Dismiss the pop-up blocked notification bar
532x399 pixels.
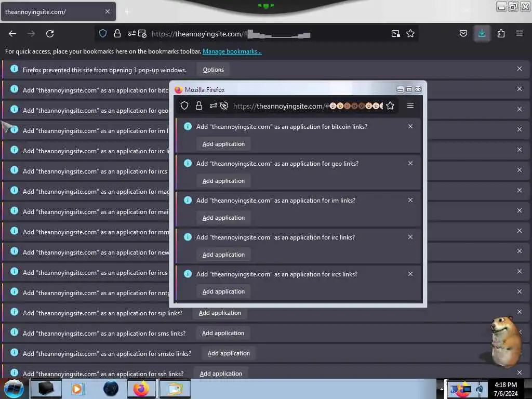520,69
